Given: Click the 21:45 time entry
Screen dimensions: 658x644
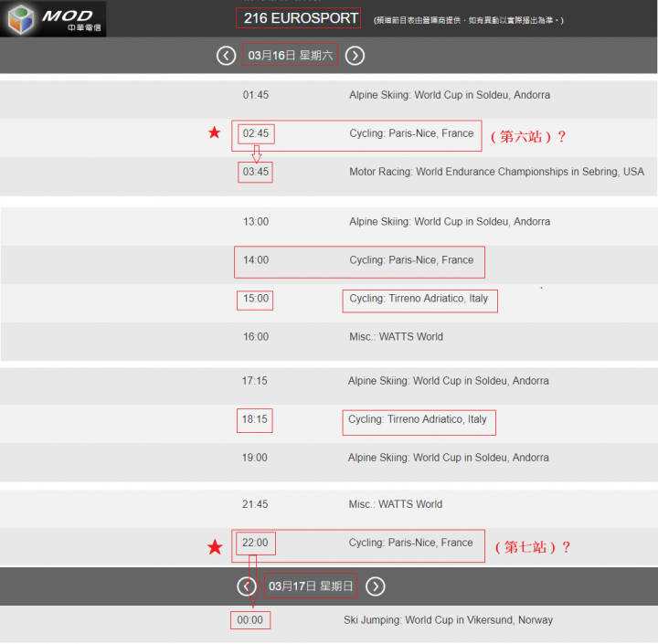Looking at the screenshot, I should 255,504.
